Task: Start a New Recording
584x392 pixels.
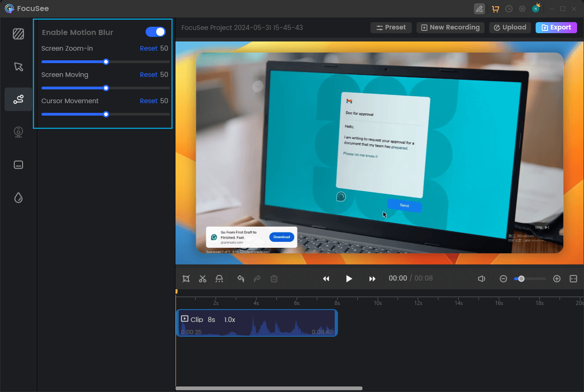Action: [450, 28]
